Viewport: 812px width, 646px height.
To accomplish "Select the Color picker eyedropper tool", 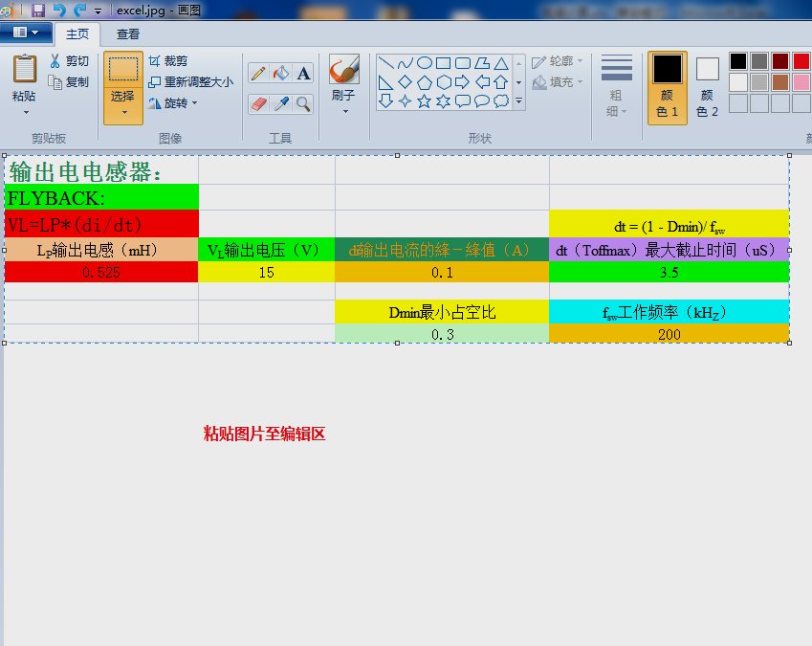I will tap(280, 104).
